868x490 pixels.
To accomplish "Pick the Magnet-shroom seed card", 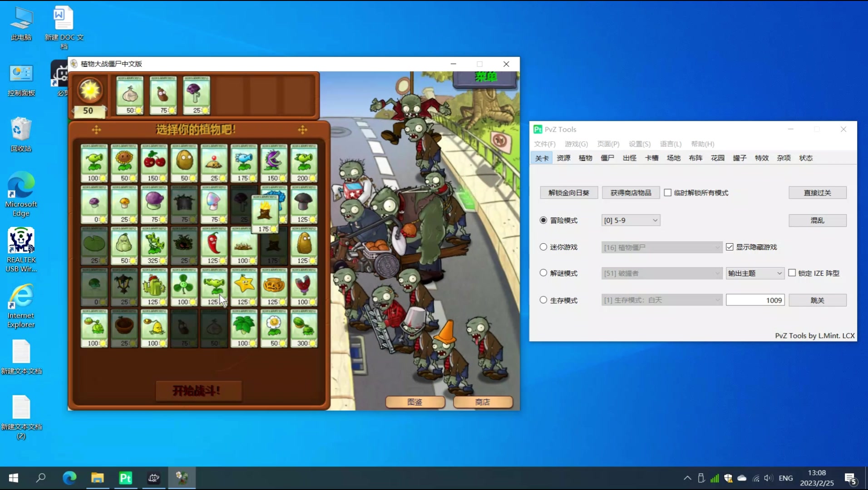I will pyautogui.click(x=304, y=287).
